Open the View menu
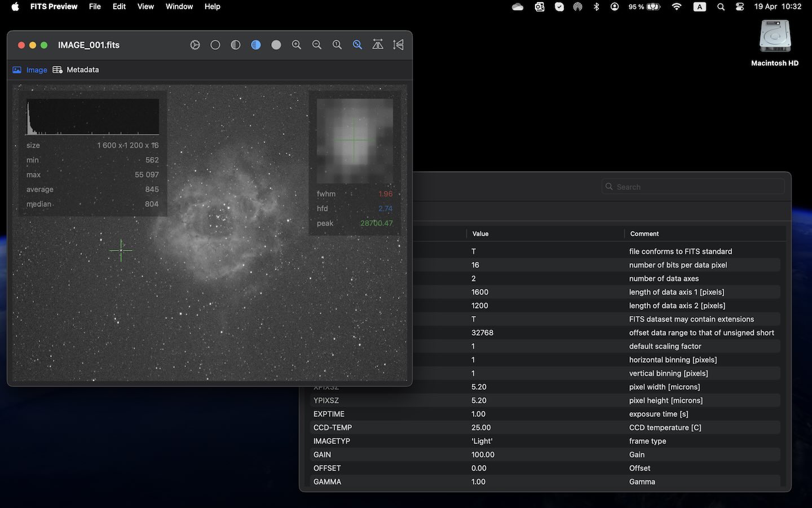Image resolution: width=812 pixels, height=508 pixels. click(145, 7)
